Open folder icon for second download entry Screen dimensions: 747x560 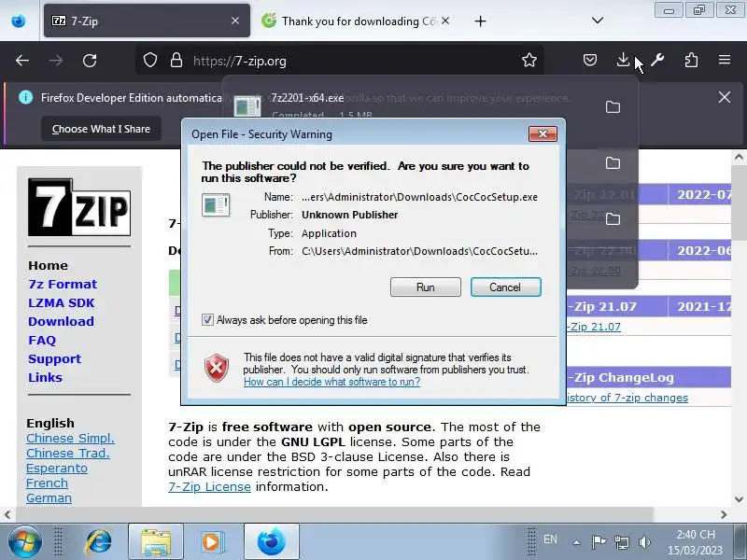pyautogui.click(x=613, y=162)
